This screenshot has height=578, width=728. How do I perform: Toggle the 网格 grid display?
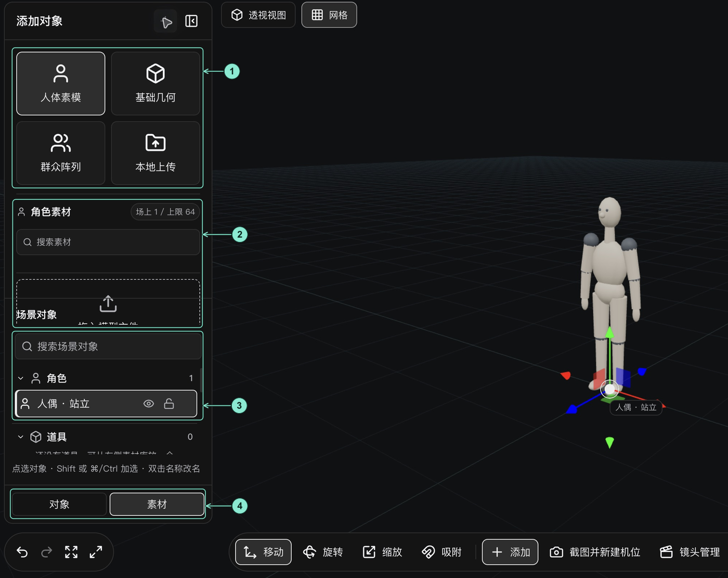click(x=329, y=15)
